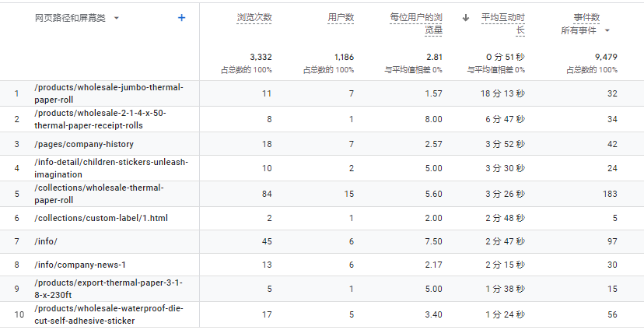This screenshot has height=330, width=644.
Task: Select the /info/ page path row
Action: point(46,241)
